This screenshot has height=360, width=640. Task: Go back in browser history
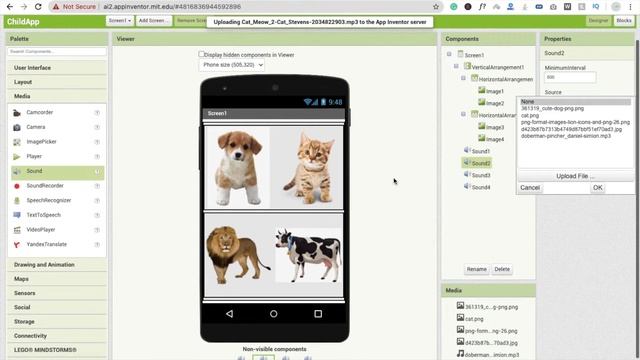(10, 7)
